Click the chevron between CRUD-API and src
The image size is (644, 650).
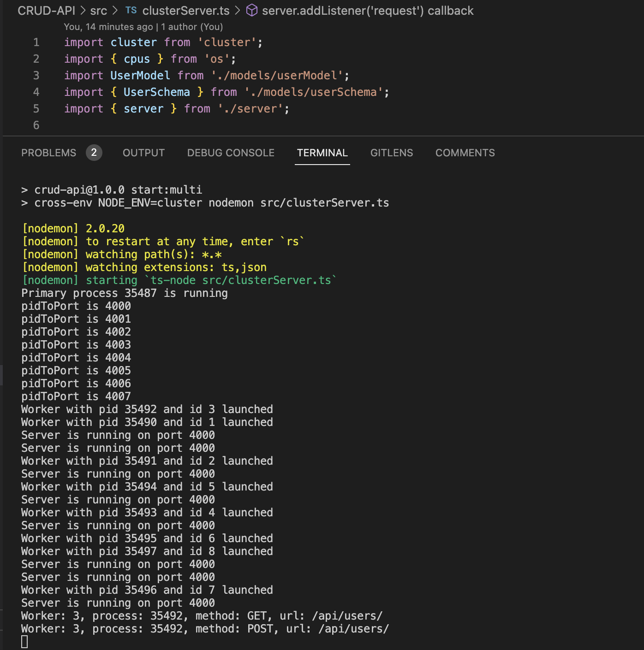(x=83, y=11)
